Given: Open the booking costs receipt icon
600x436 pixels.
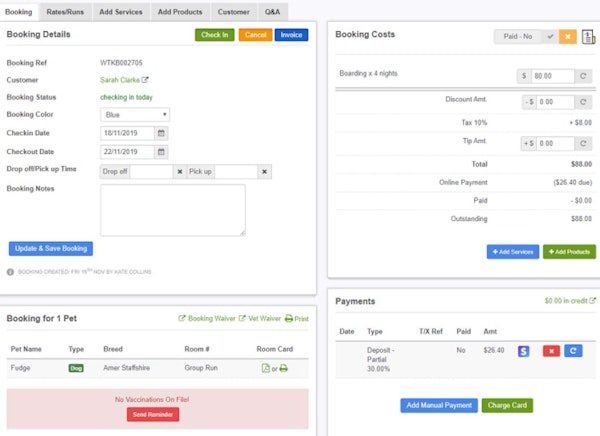Looking at the screenshot, I should (x=589, y=37).
